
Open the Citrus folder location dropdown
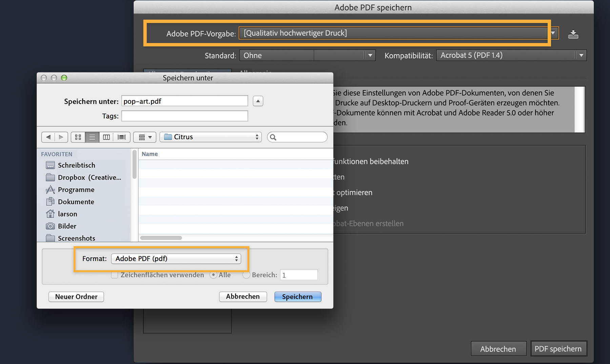click(211, 137)
